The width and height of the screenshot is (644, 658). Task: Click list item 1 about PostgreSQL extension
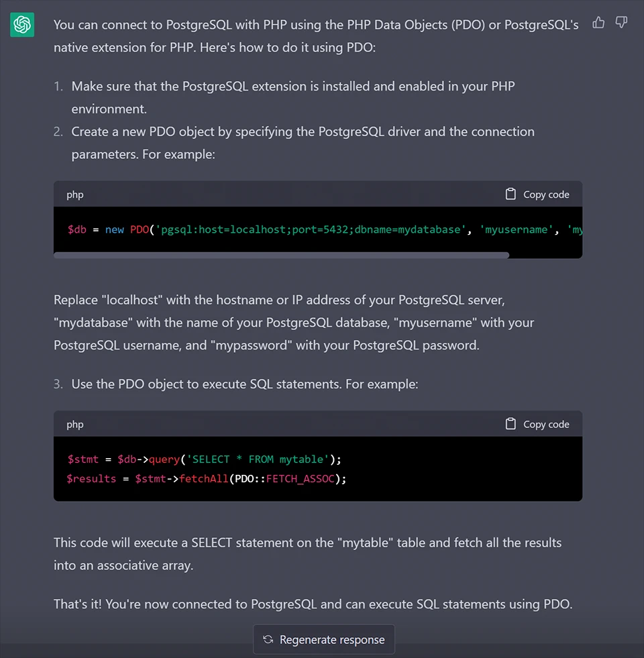pyautogui.click(x=293, y=97)
